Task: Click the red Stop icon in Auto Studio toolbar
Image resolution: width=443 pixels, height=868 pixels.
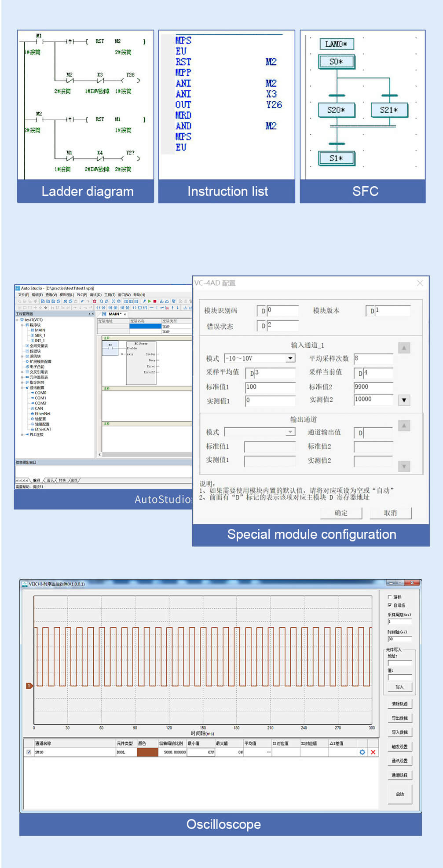Action: click(155, 301)
